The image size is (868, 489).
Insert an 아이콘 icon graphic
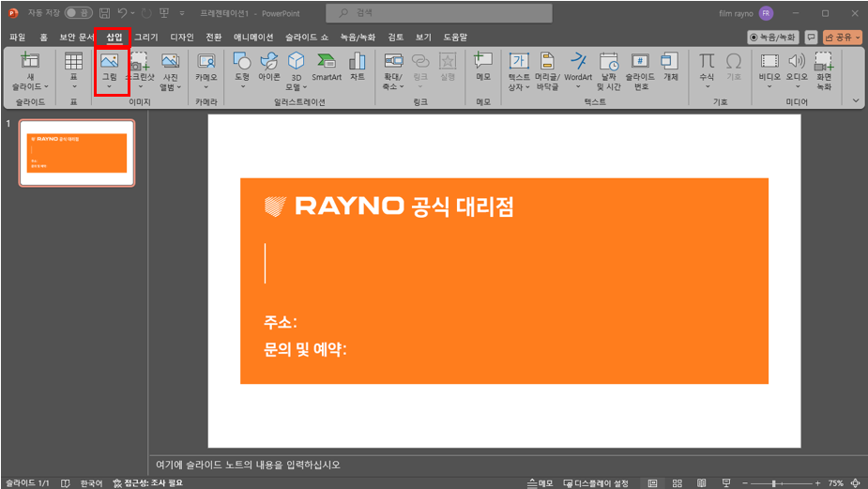tap(269, 68)
